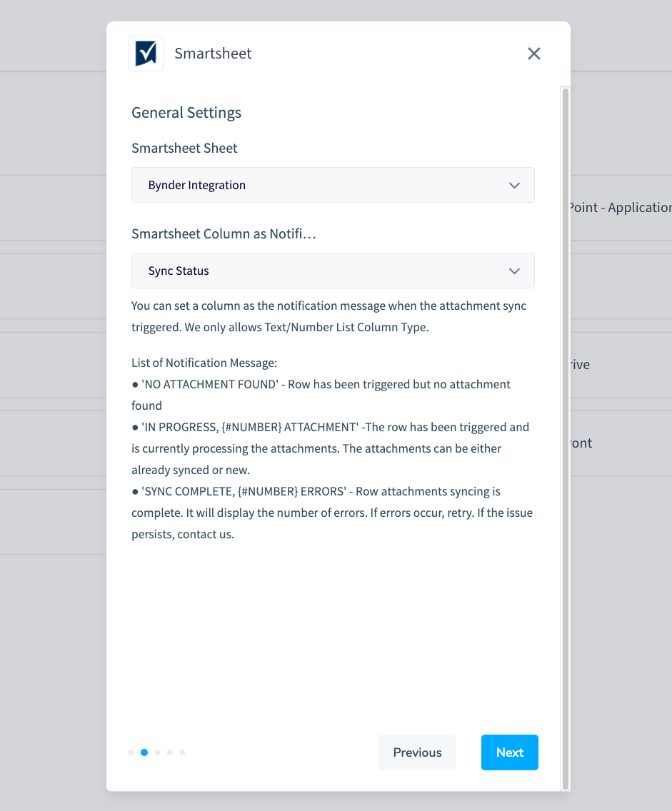Click the Smartsheet title text
This screenshot has width=672, height=811.
coord(213,53)
